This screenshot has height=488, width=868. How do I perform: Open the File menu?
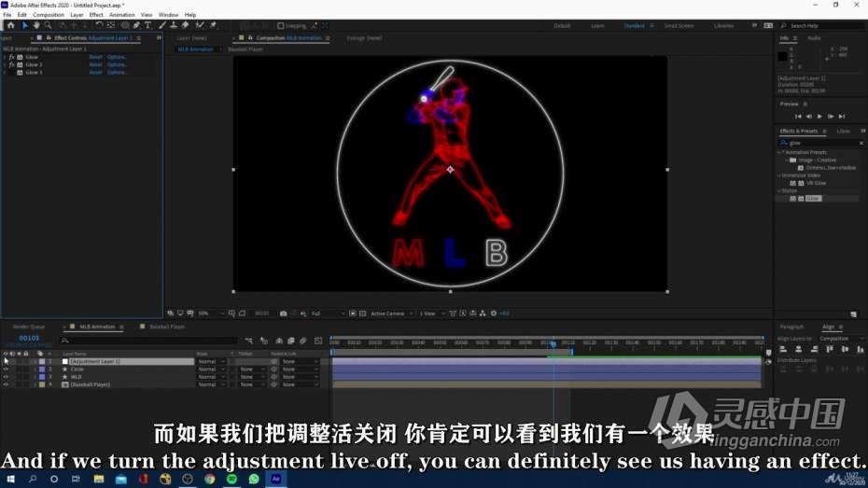click(x=7, y=15)
